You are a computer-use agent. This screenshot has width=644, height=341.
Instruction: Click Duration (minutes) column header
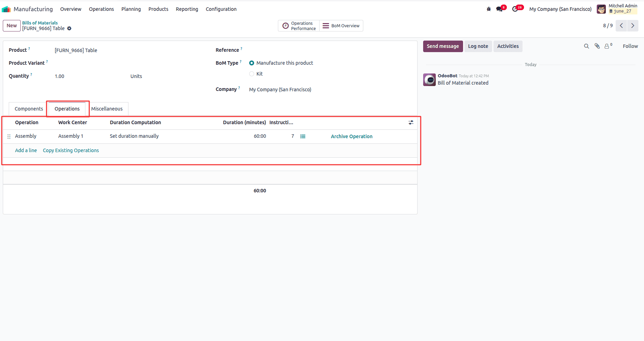244,122
